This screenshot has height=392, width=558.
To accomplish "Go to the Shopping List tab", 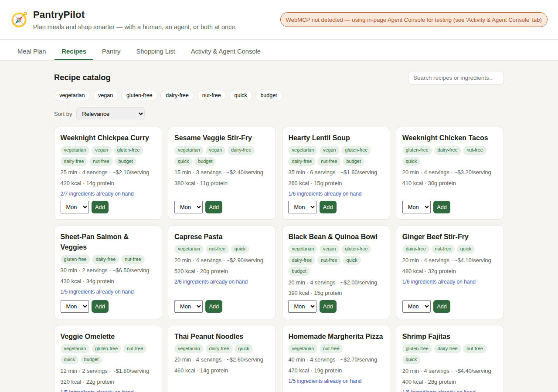I will (x=156, y=51).
